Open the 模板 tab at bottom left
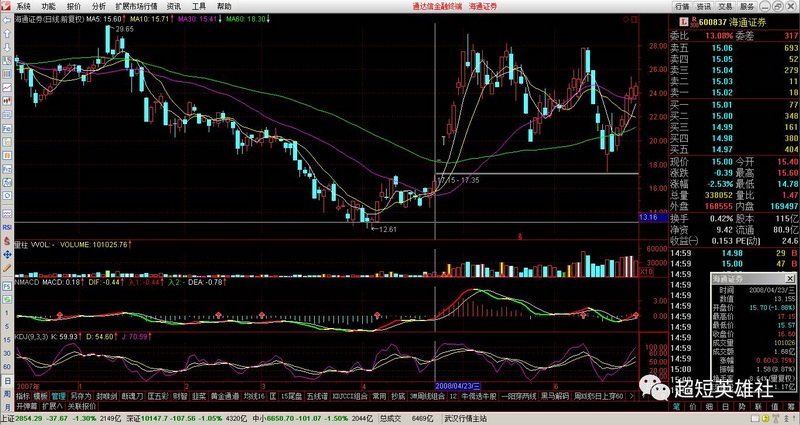 click(x=39, y=396)
